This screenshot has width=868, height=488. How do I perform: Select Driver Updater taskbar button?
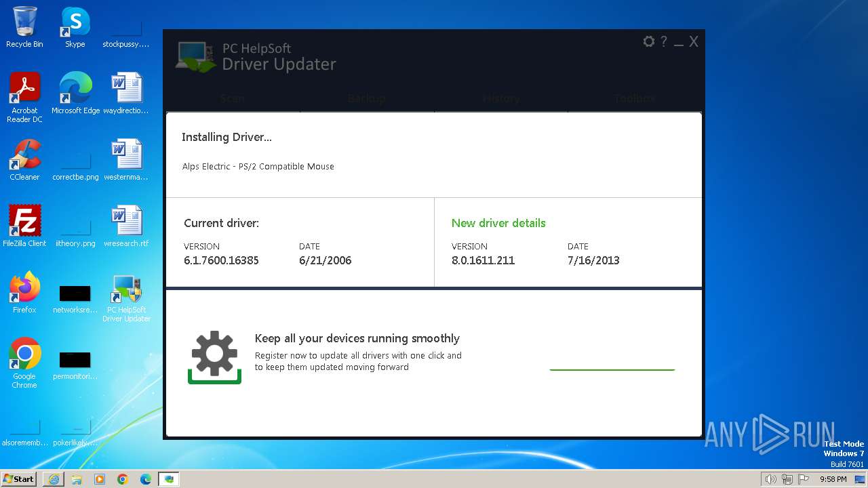click(169, 479)
